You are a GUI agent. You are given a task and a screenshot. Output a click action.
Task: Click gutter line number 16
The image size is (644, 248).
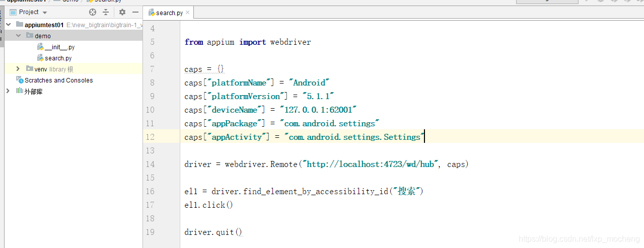click(x=150, y=191)
